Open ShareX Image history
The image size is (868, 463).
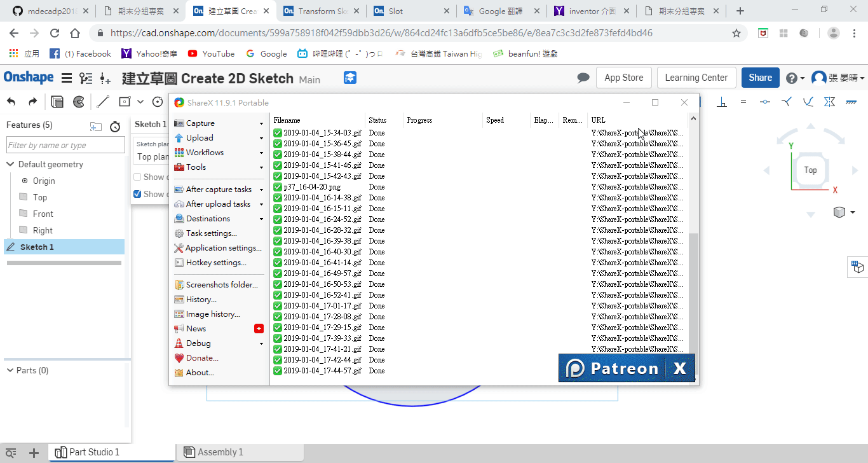coord(219,314)
